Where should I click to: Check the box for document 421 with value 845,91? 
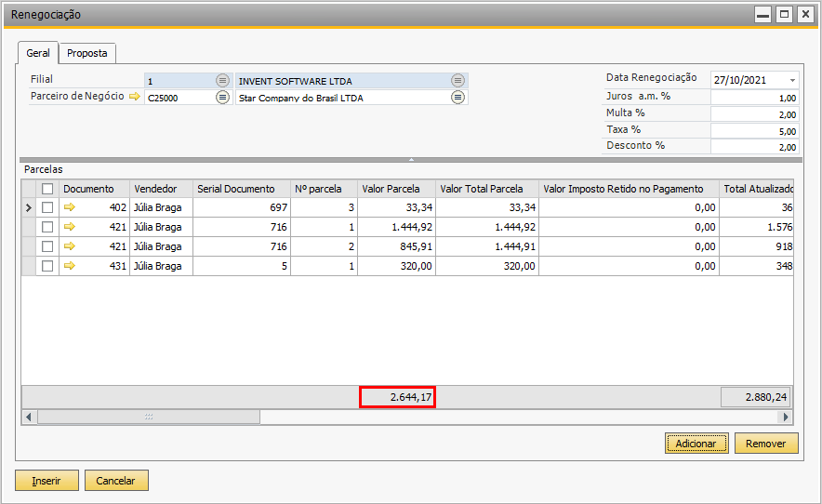(47, 246)
